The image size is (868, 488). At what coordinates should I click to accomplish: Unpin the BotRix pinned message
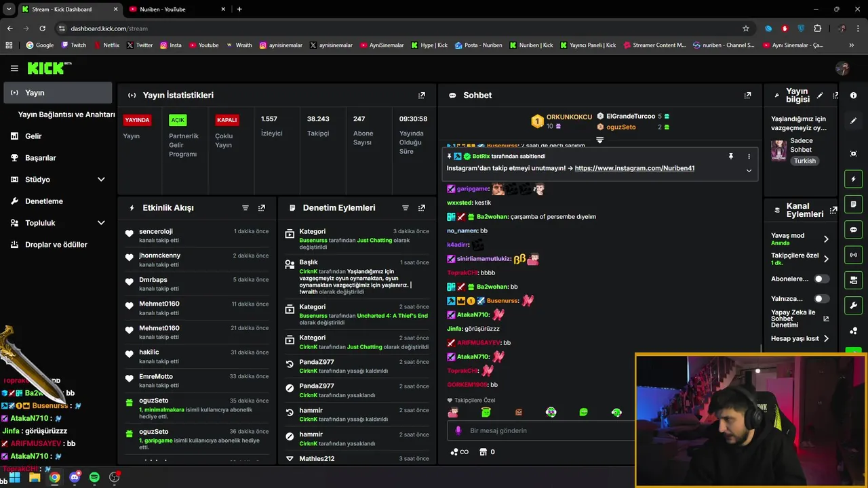731,156
